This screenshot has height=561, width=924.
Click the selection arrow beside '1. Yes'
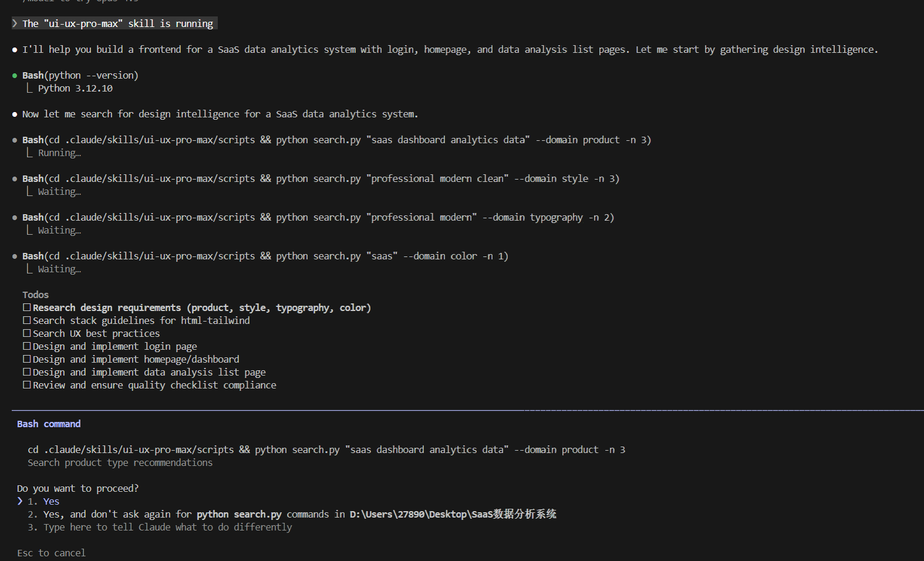pos(20,501)
